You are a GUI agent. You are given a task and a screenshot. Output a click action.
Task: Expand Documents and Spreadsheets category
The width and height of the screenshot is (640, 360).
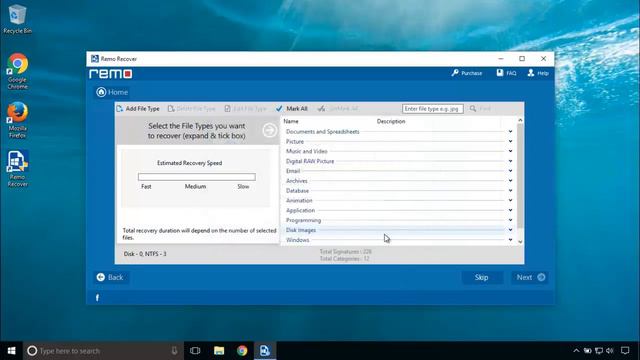click(x=510, y=131)
